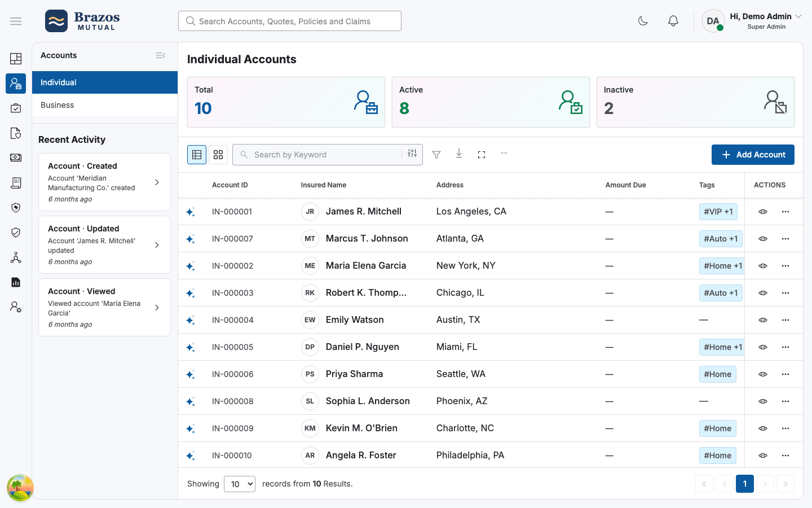Open toolbar more options ellipsis
This screenshot has width=812, height=508.
tap(504, 153)
